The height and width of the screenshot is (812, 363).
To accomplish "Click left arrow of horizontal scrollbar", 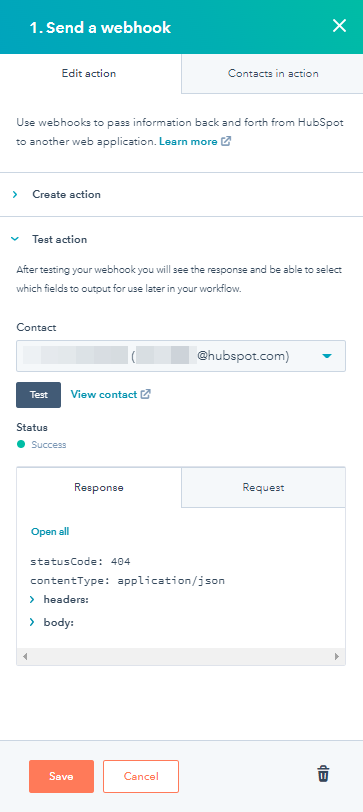I will (x=25, y=656).
